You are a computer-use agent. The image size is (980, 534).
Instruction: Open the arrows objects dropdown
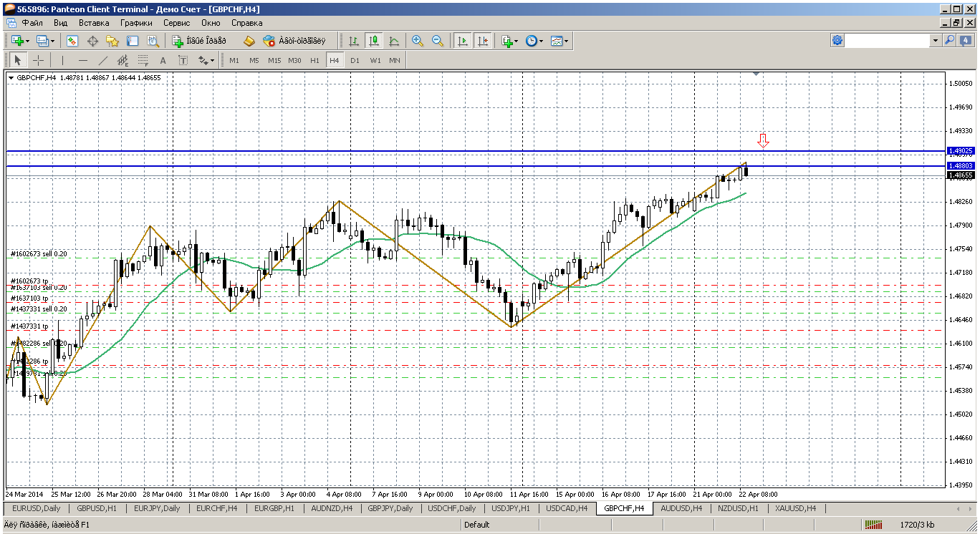click(x=206, y=60)
